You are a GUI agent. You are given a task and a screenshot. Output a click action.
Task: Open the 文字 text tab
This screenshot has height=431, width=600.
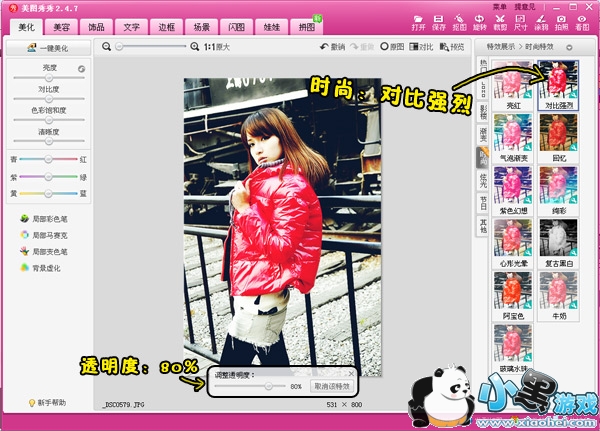(131, 27)
